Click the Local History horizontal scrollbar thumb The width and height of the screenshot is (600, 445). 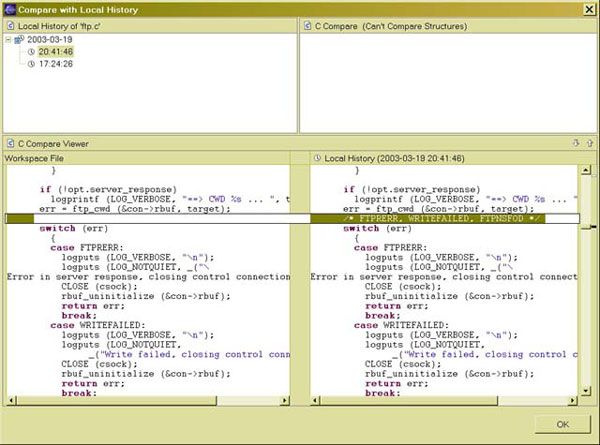pos(409,400)
